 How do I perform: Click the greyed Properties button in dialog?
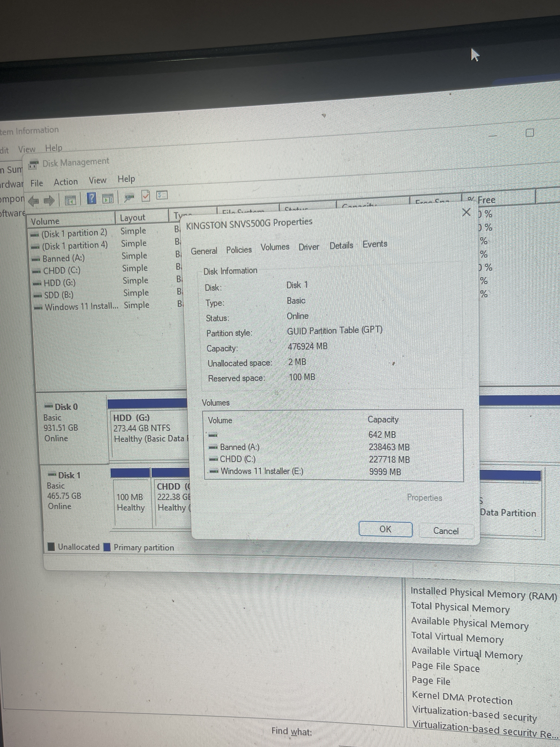click(x=424, y=498)
